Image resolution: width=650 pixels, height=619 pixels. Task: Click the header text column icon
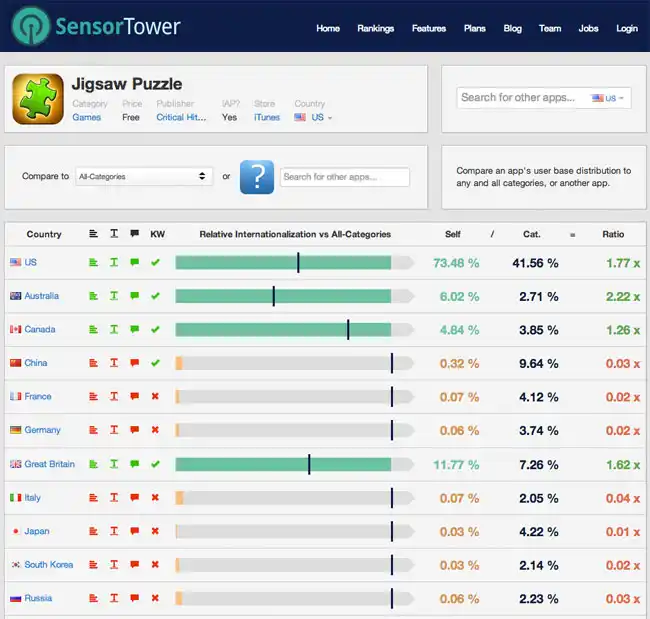(114, 234)
